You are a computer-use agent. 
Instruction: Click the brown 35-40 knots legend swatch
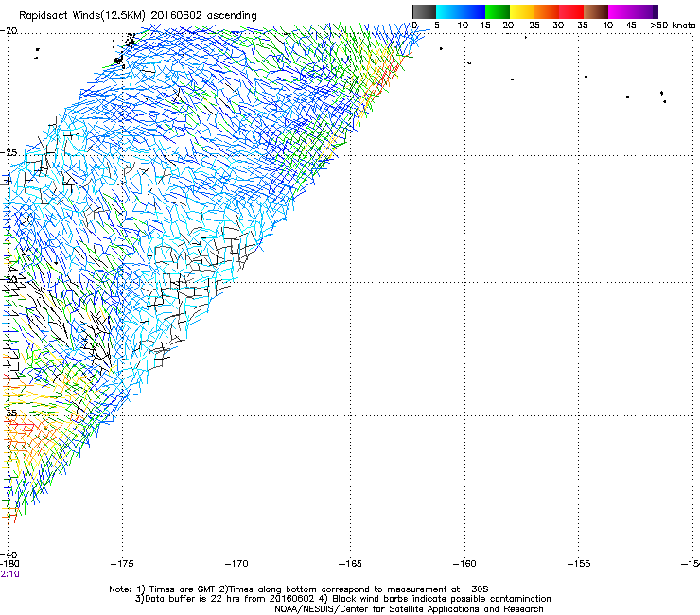coord(596,11)
